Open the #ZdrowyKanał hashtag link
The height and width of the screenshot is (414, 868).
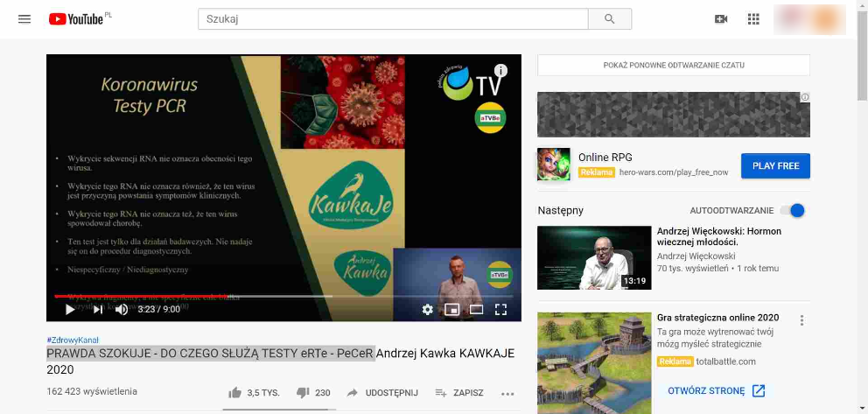pyautogui.click(x=73, y=340)
